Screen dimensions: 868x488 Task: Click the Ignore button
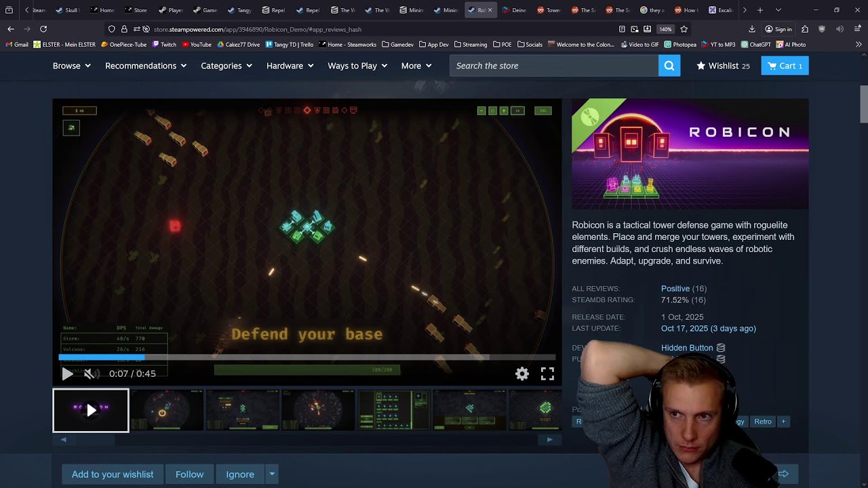[x=240, y=474]
